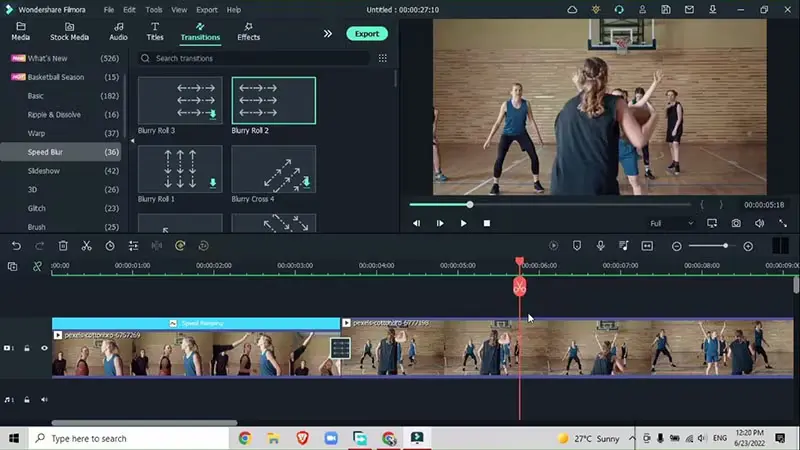Click the voiceover microphone icon

(600, 246)
